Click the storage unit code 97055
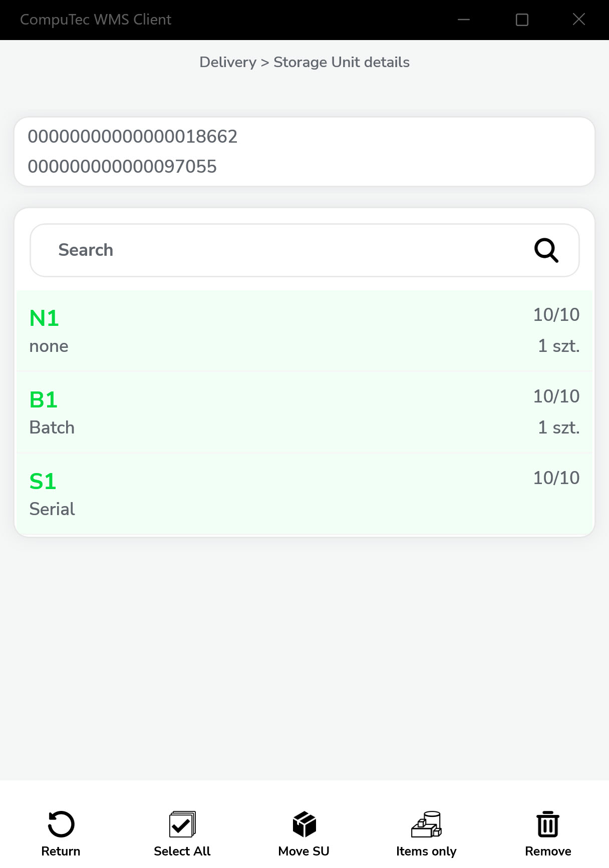 [x=122, y=167]
